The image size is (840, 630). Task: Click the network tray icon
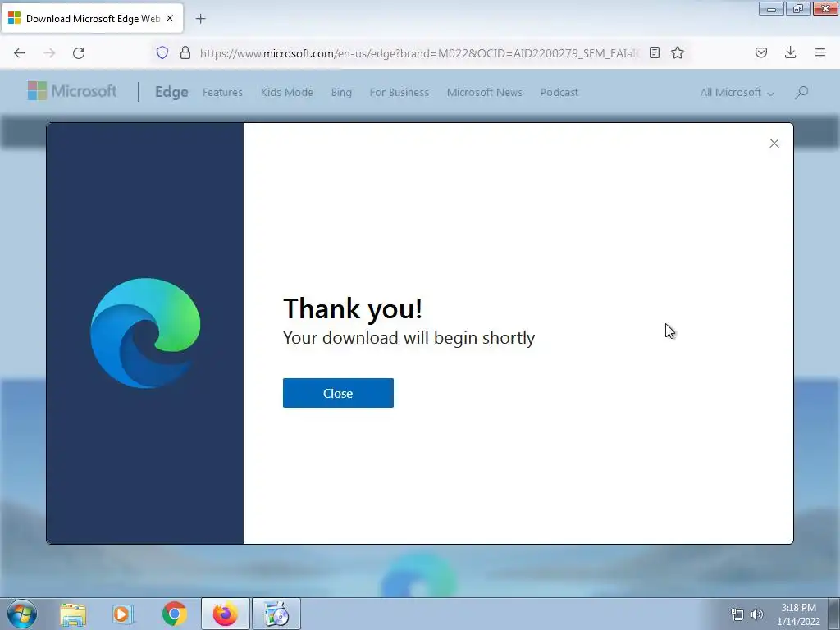(x=737, y=614)
